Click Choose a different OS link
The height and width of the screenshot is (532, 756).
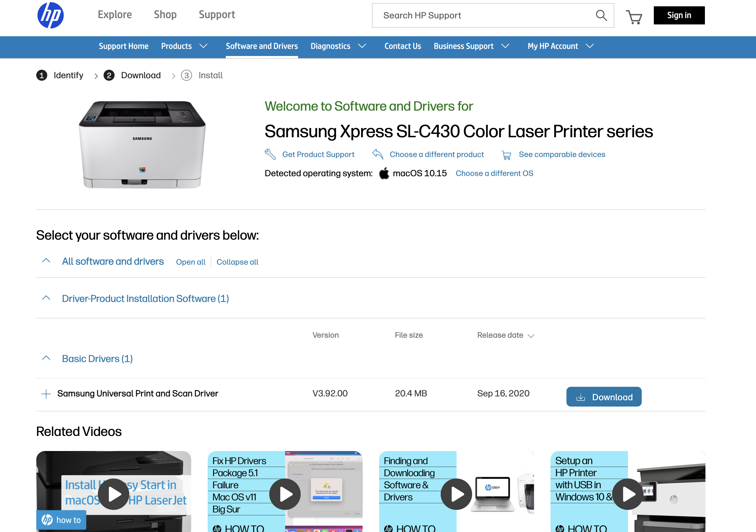(494, 173)
